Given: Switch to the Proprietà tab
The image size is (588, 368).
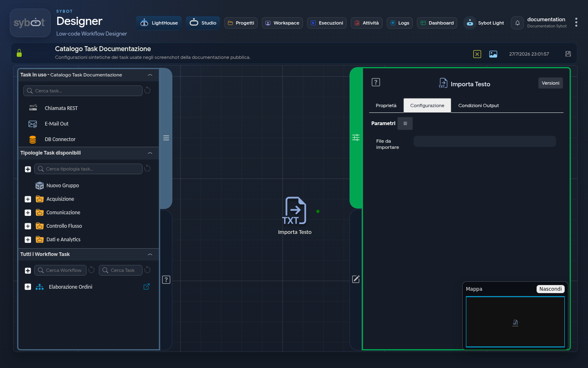Looking at the screenshot, I should (x=386, y=105).
